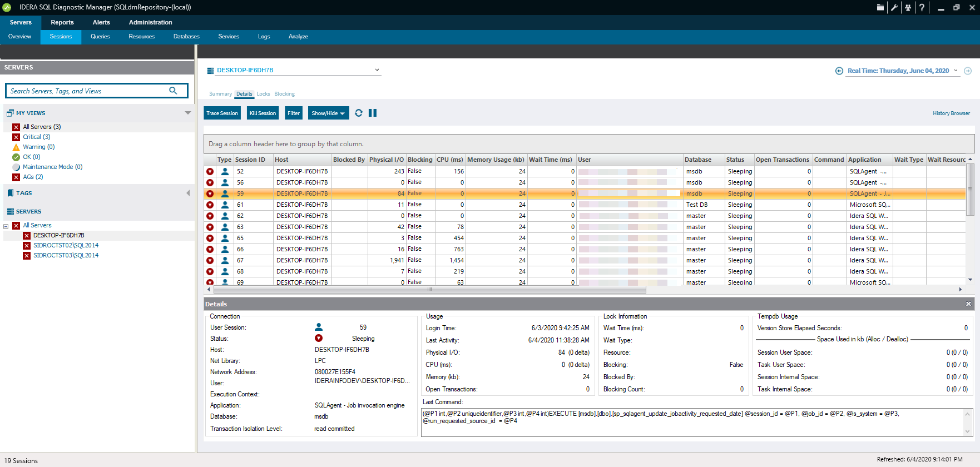Click the folder icon in title bar
The image size is (980, 467).
pyautogui.click(x=880, y=7)
